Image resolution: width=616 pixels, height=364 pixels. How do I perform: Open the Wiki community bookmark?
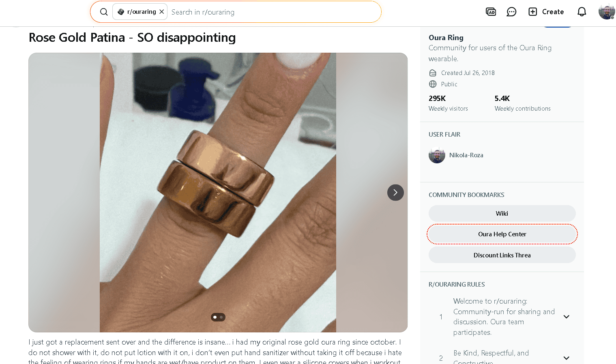click(x=502, y=214)
